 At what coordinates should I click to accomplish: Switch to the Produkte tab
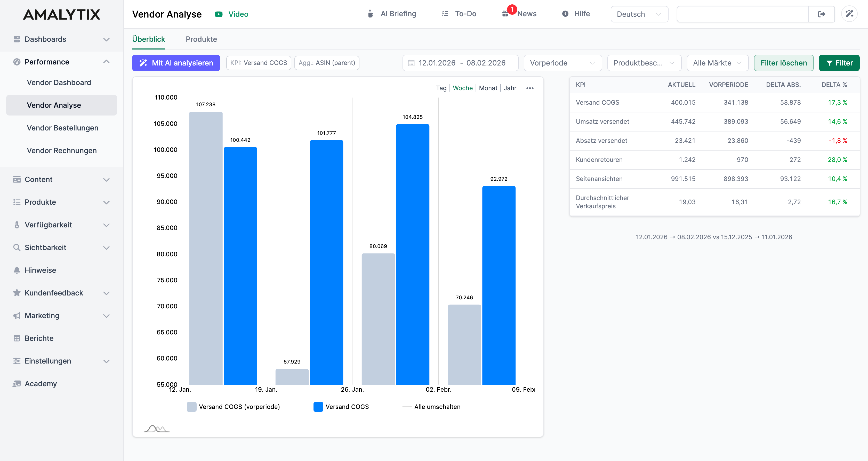pyautogui.click(x=201, y=39)
